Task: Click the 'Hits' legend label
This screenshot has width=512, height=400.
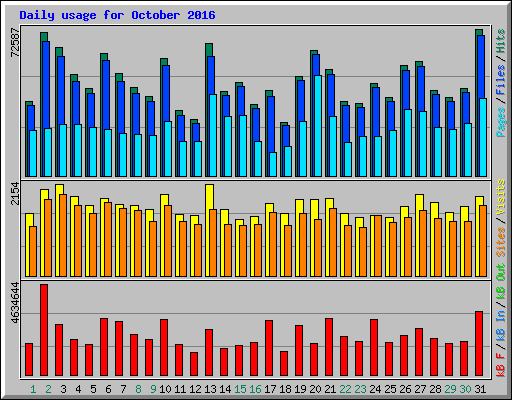Action: tap(501, 41)
